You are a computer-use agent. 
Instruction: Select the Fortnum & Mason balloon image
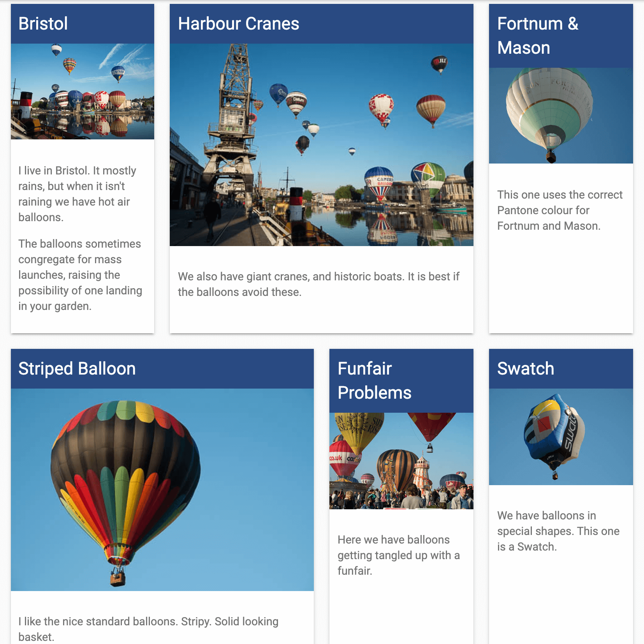[561, 116]
